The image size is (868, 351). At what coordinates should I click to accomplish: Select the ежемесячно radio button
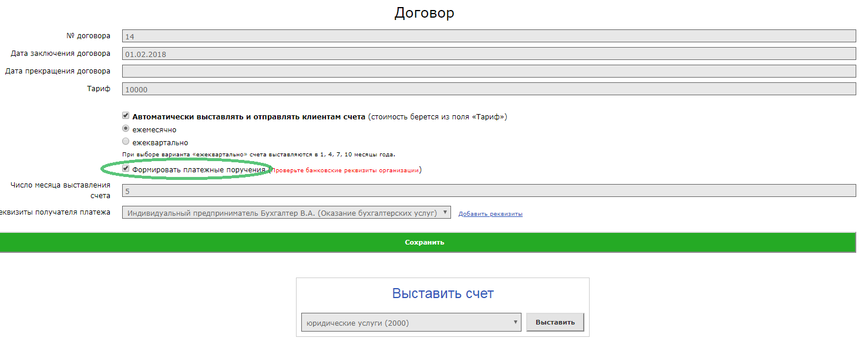[x=126, y=129]
